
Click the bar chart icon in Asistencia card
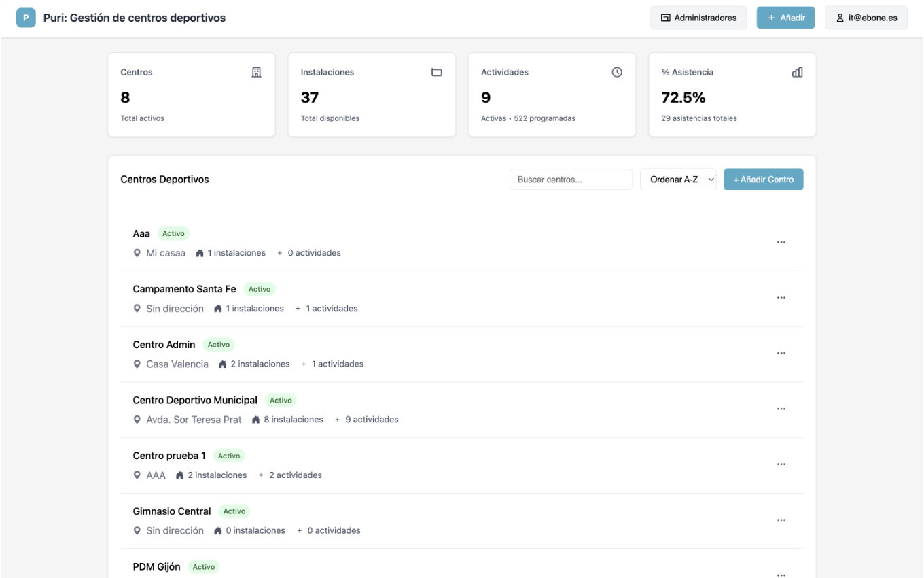pyautogui.click(x=797, y=72)
